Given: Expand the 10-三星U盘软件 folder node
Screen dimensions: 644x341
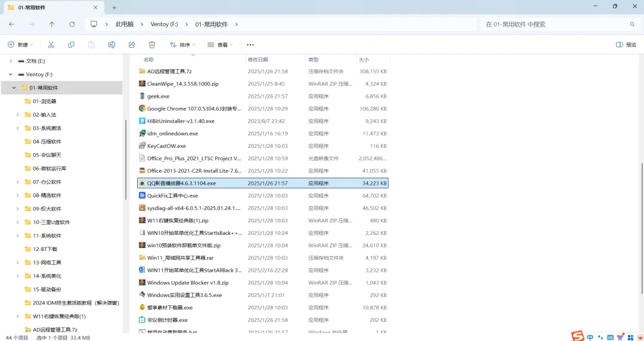Looking at the screenshot, I should coord(18,222).
